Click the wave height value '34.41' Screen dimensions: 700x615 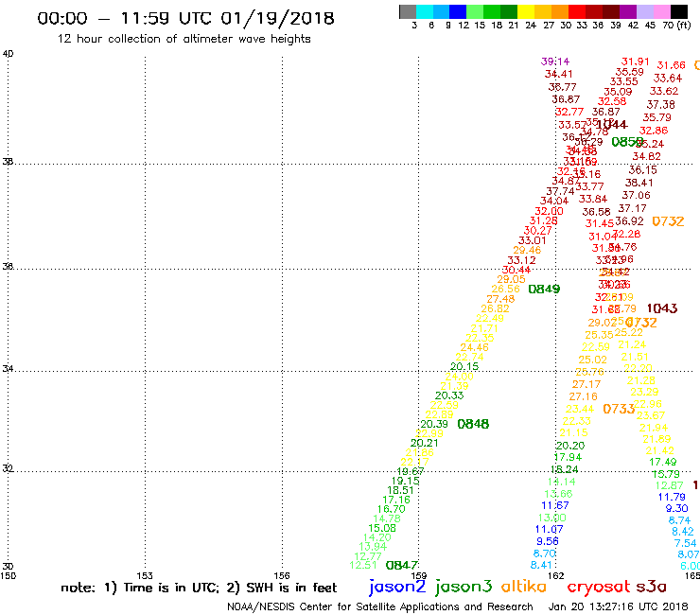[x=558, y=74]
